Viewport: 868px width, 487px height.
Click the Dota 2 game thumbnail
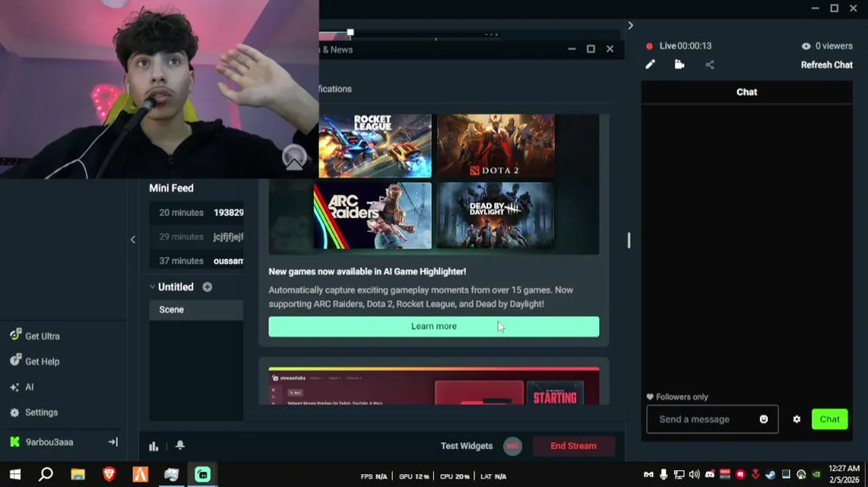(496, 146)
